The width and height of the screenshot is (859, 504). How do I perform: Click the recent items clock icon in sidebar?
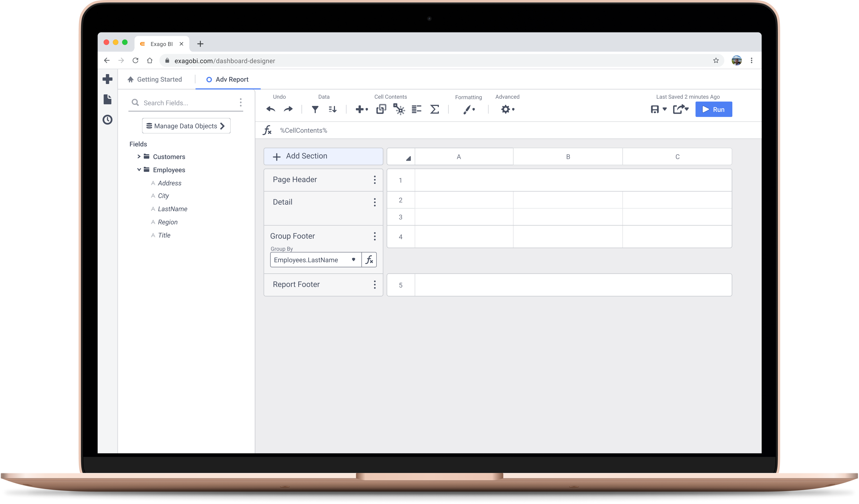(x=107, y=120)
